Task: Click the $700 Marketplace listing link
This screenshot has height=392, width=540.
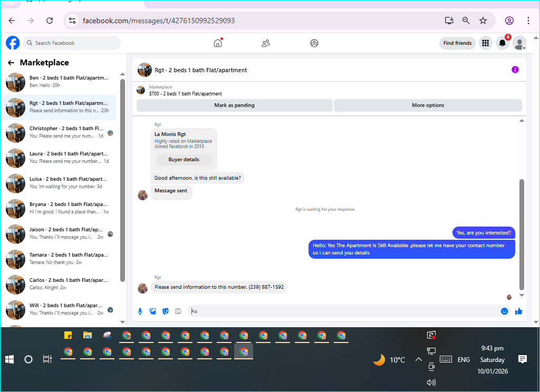Action: [186, 94]
